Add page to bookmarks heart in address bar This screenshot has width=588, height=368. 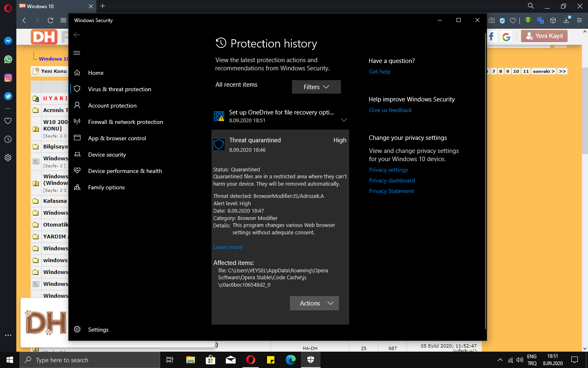tap(513, 20)
